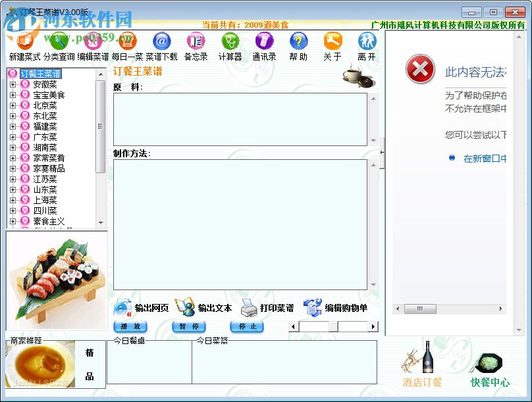Click the 停止 stop button
Screen dimensions: 532x402
click(246, 327)
